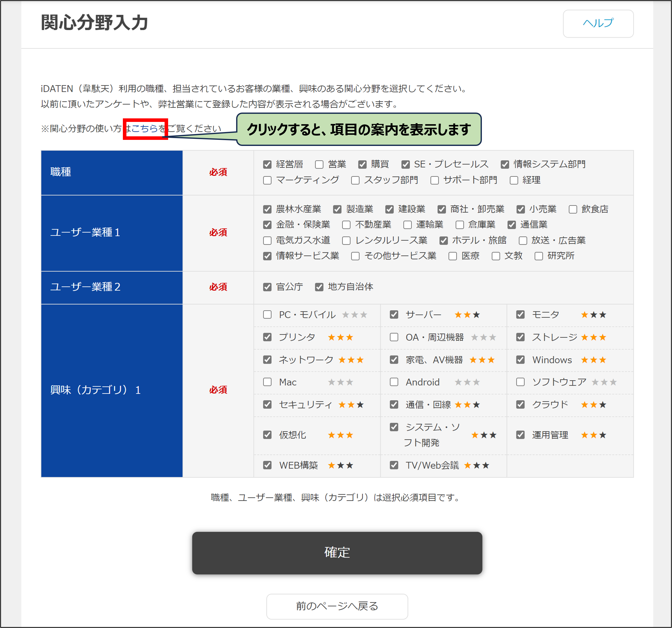Tick the Android category checkbox
This screenshot has height=628, width=672.
click(x=394, y=382)
